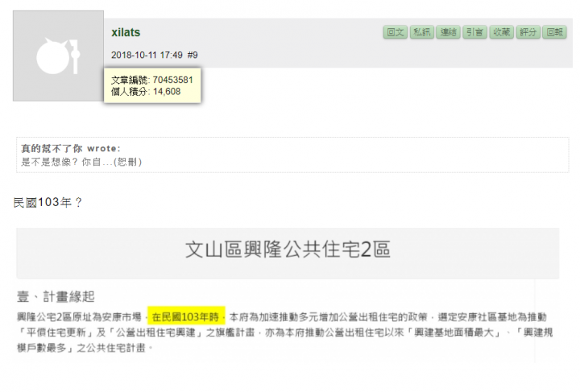Click text 興隆公宅2區原址為安康市場
The height and width of the screenshot is (392, 580).
79,317
